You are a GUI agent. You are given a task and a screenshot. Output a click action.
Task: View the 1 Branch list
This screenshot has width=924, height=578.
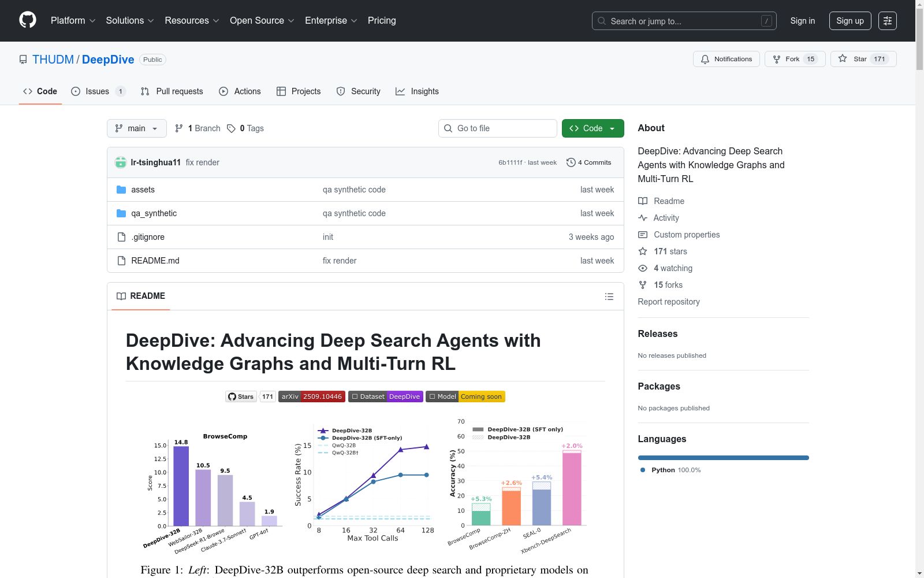[x=198, y=128]
